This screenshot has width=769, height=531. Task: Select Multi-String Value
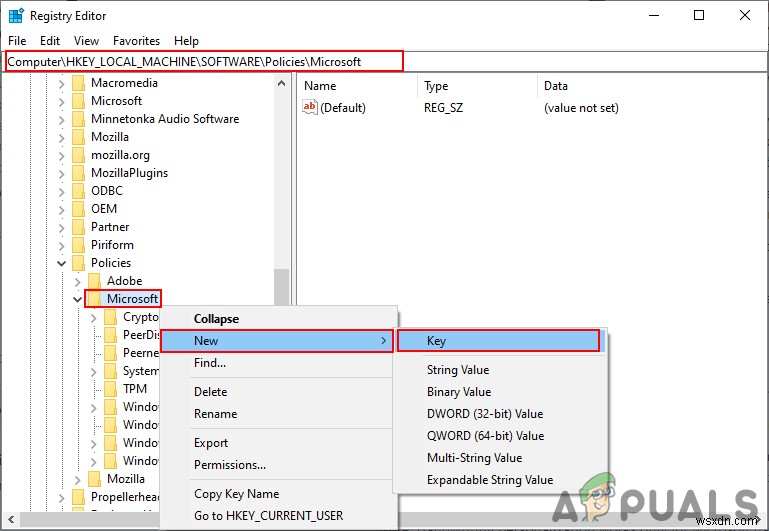pyautogui.click(x=500, y=458)
